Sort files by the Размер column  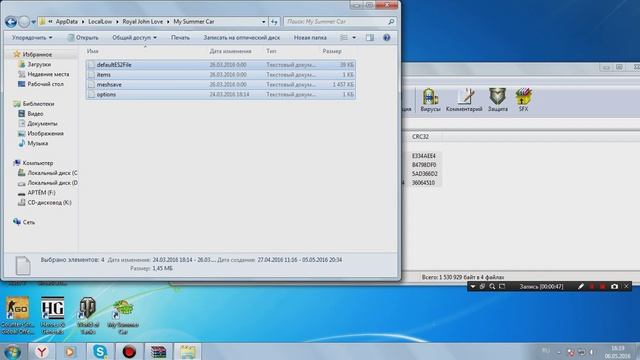click(332, 51)
